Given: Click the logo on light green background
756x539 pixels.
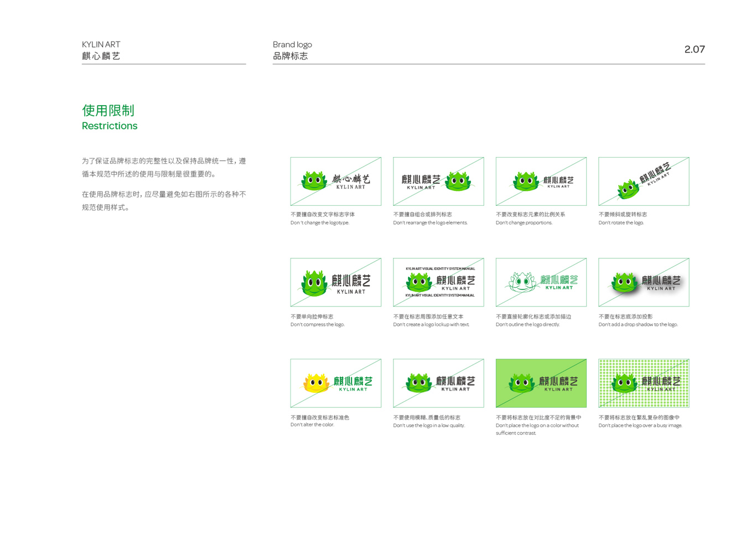Looking at the screenshot, I should point(541,383).
